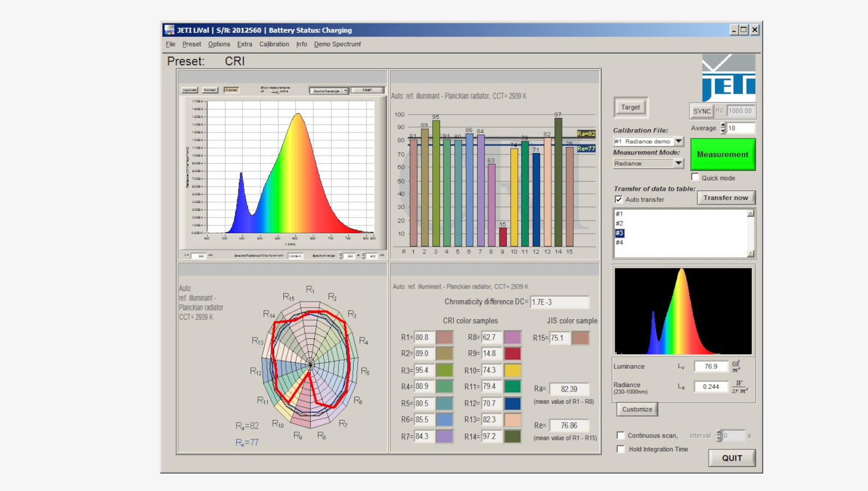Open the Zoom to Rectangle dropdown

tap(345, 91)
